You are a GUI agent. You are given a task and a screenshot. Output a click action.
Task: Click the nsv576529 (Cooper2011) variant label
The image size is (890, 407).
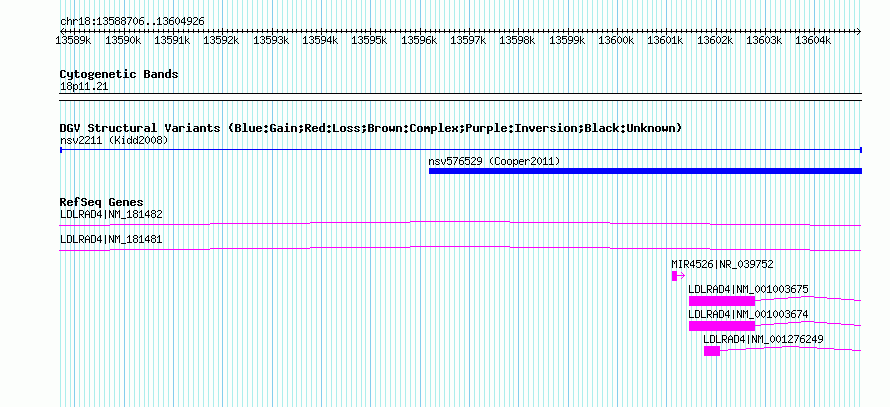click(494, 162)
